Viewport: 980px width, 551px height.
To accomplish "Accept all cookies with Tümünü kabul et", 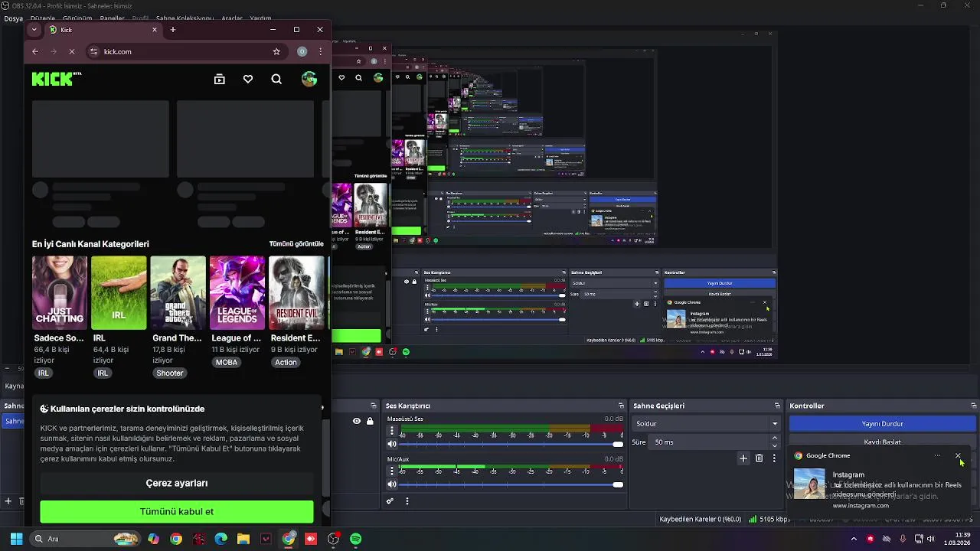I will [177, 511].
